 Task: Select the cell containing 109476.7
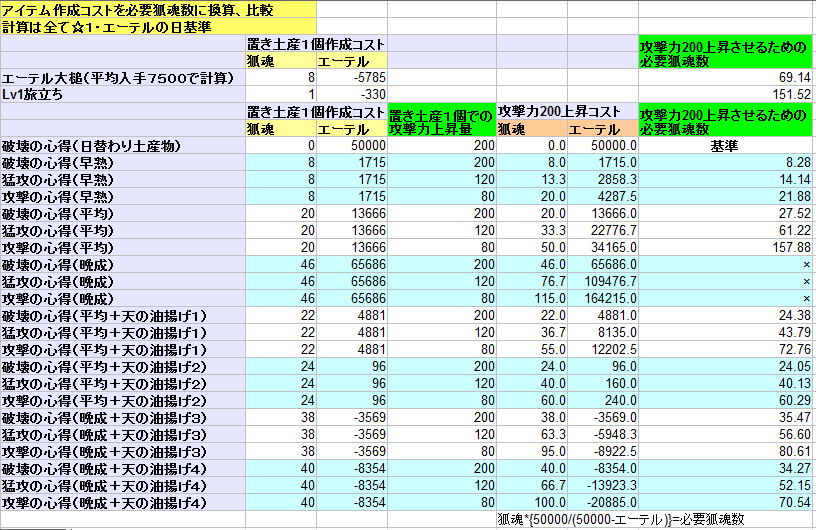pyautogui.click(x=603, y=282)
